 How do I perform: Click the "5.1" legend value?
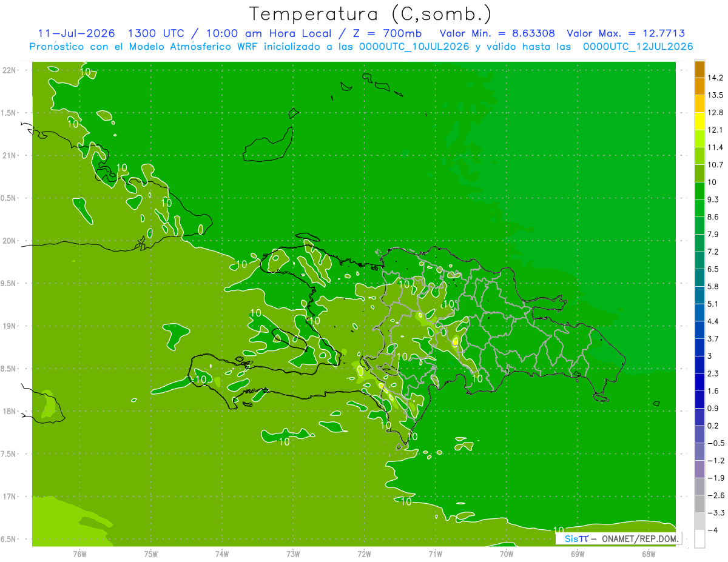pos(713,304)
